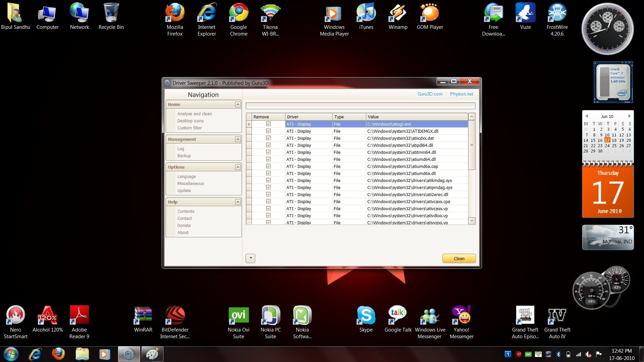Open Desktop icons in Navigation
Screen dimensions: 644x362
[191, 121]
